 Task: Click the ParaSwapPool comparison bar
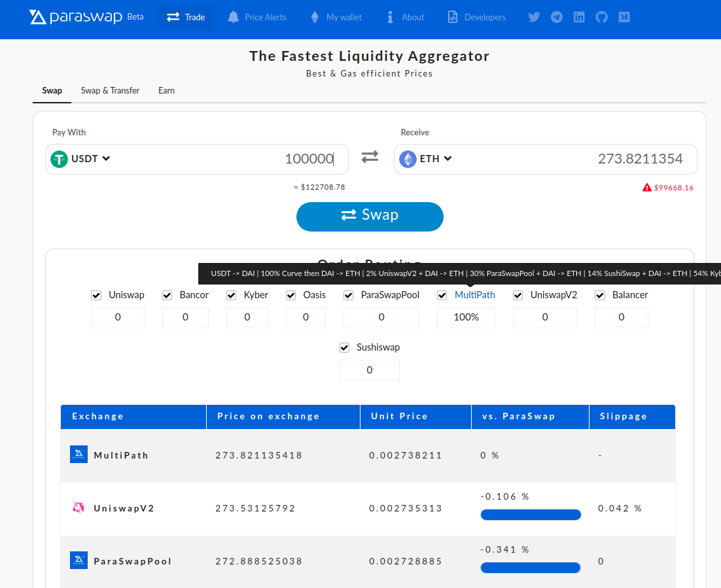tap(531, 567)
